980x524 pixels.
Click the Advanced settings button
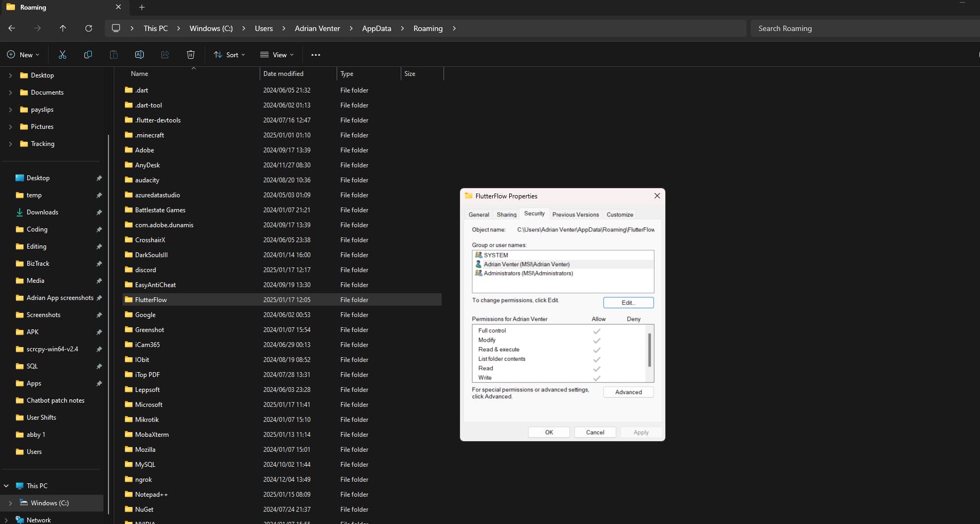628,392
